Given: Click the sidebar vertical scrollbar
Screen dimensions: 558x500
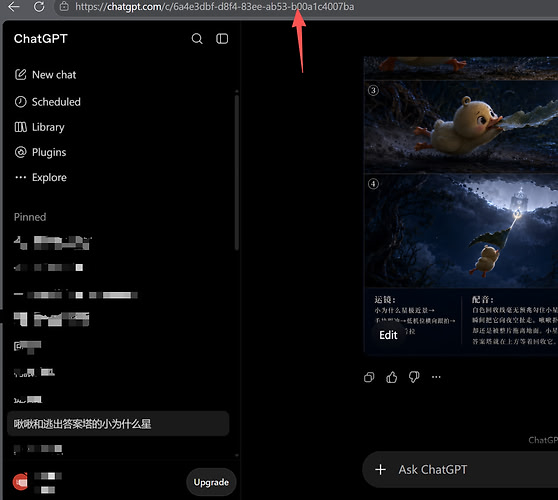Looking at the screenshot, I should pyautogui.click(x=237, y=171).
